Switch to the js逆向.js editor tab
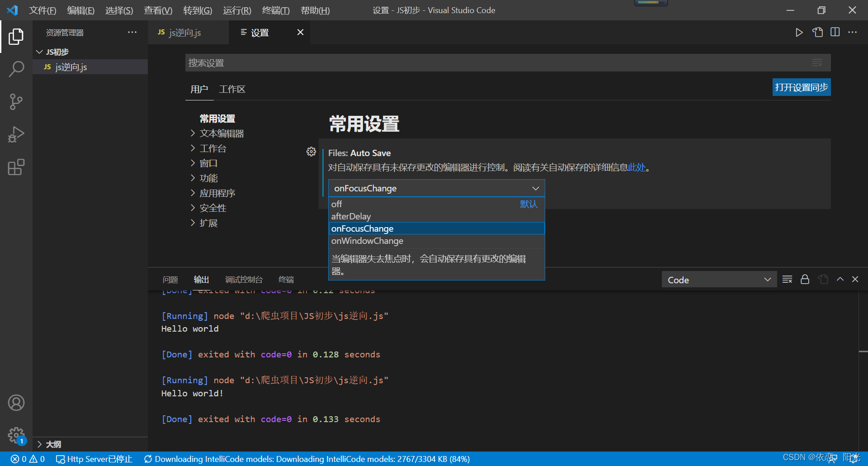 pos(189,32)
